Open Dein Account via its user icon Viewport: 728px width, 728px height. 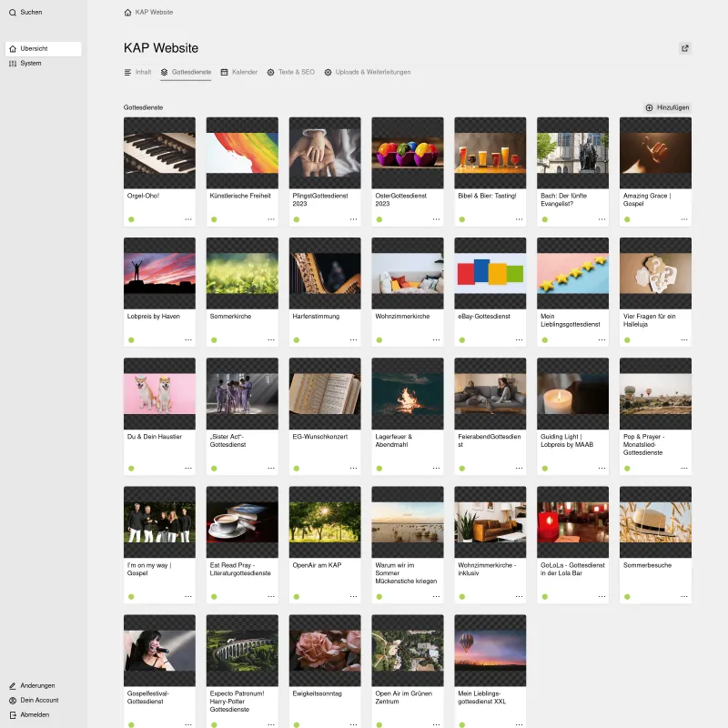pos(11,700)
